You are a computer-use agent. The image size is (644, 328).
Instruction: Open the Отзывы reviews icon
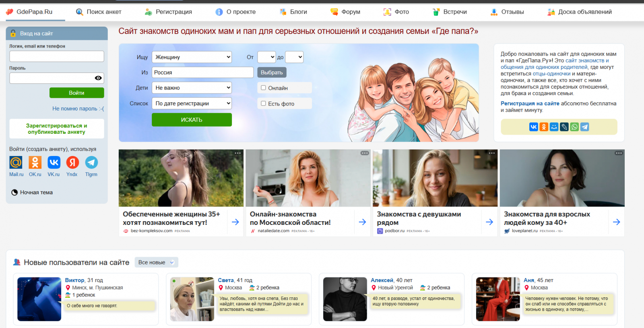click(x=494, y=12)
